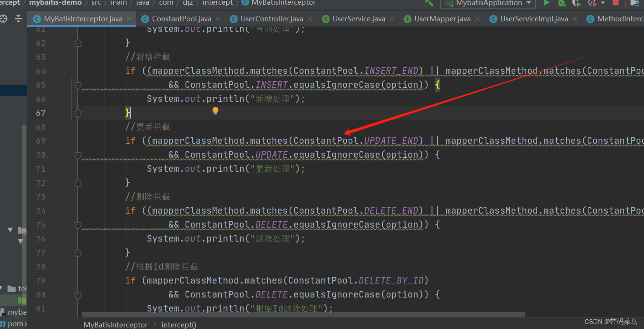644x329 pixels.
Task: Click DELETE_END constant on line 74
Action: tap(391, 211)
